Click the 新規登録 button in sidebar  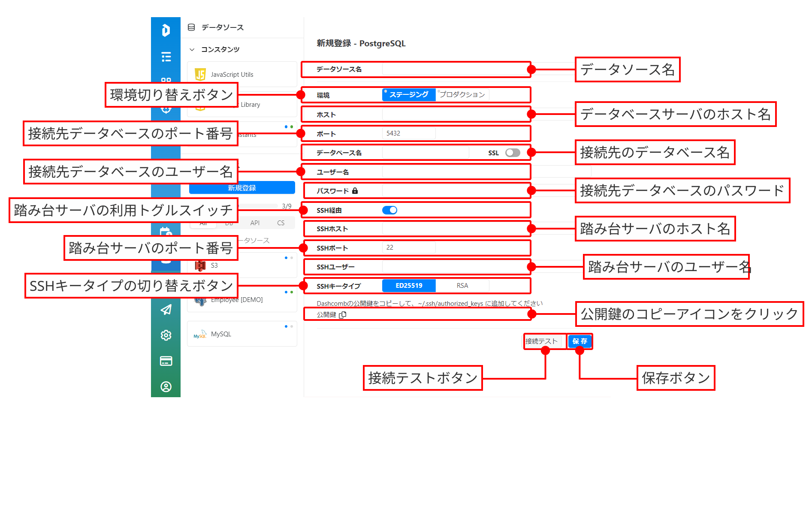point(242,188)
